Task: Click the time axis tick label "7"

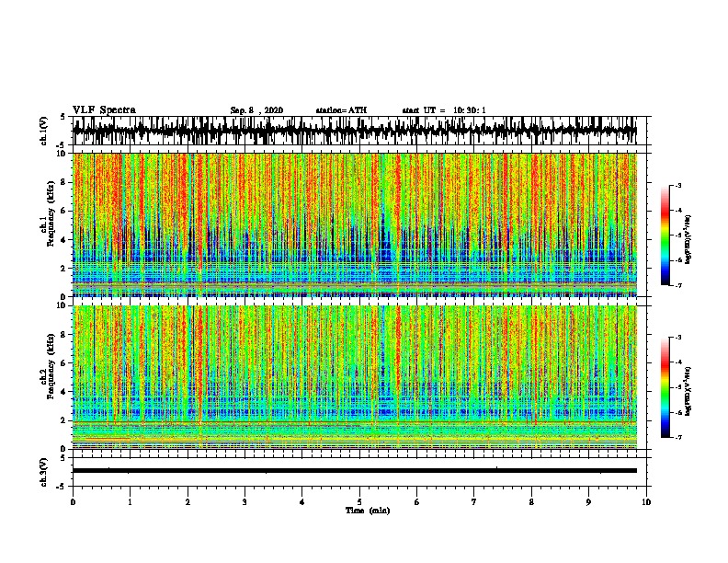Action: tap(474, 502)
